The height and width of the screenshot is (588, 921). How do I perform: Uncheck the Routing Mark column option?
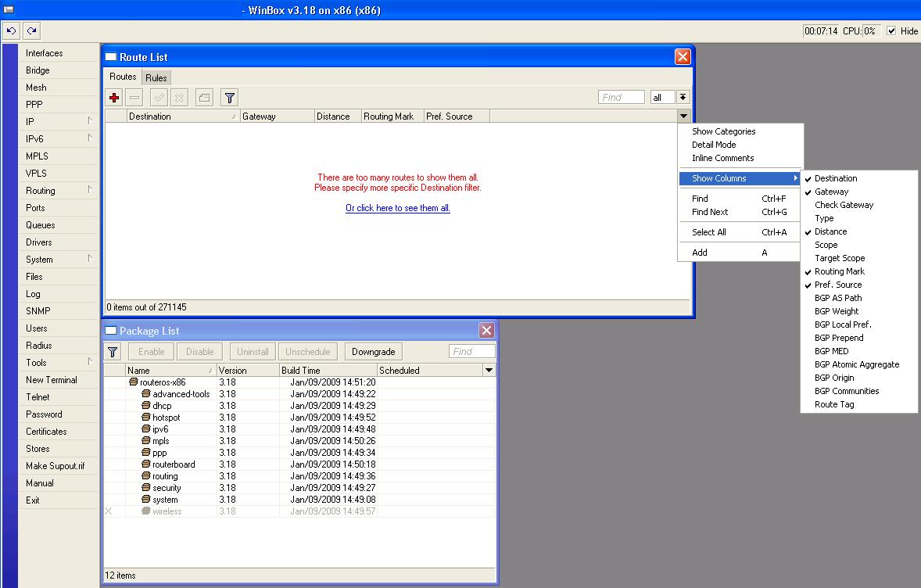pyautogui.click(x=839, y=271)
